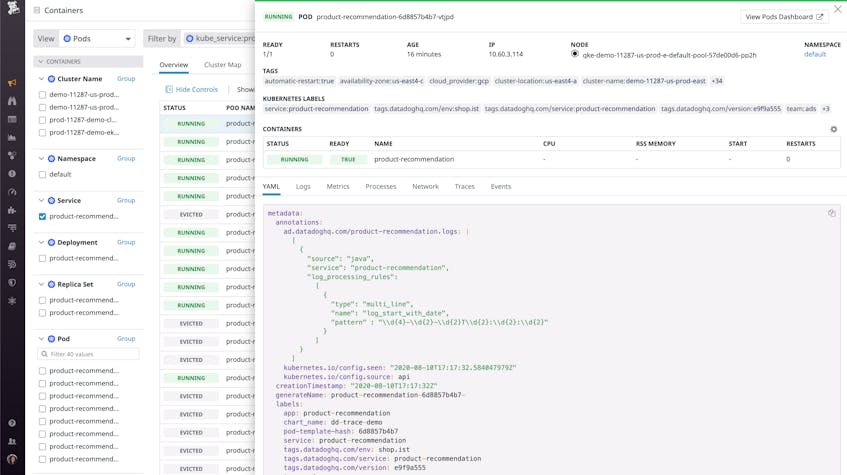This screenshot has width=847, height=475.
Task: Group by Cluster Name
Action: pos(126,79)
